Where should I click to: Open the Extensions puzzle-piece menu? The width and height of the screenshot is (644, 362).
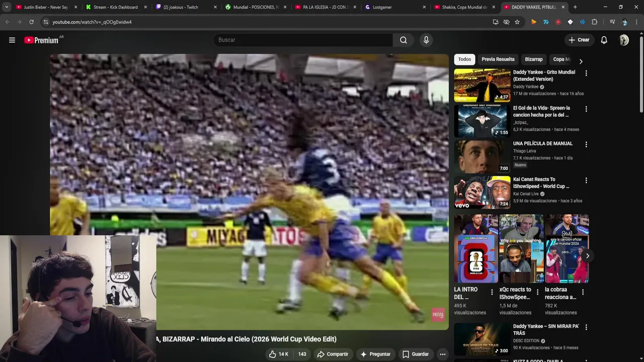pyautogui.click(x=594, y=22)
